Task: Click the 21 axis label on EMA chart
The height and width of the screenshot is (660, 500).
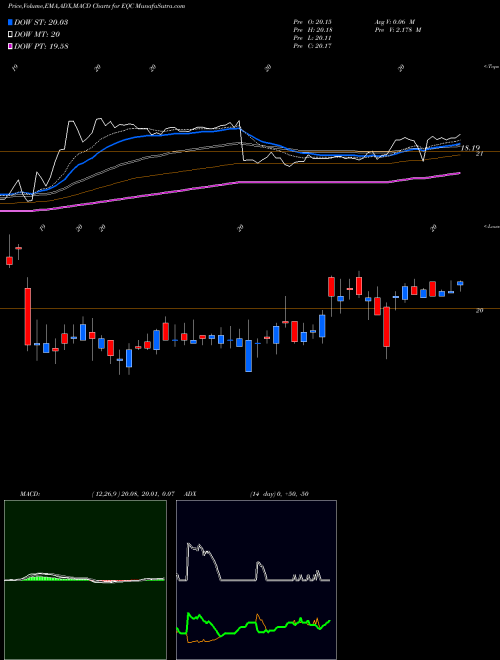Action: click(x=479, y=154)
